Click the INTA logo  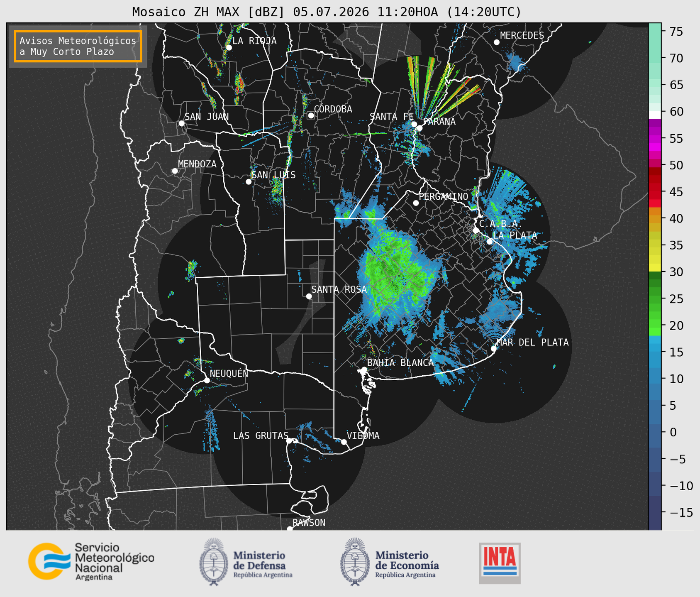[x=500, y=563]
